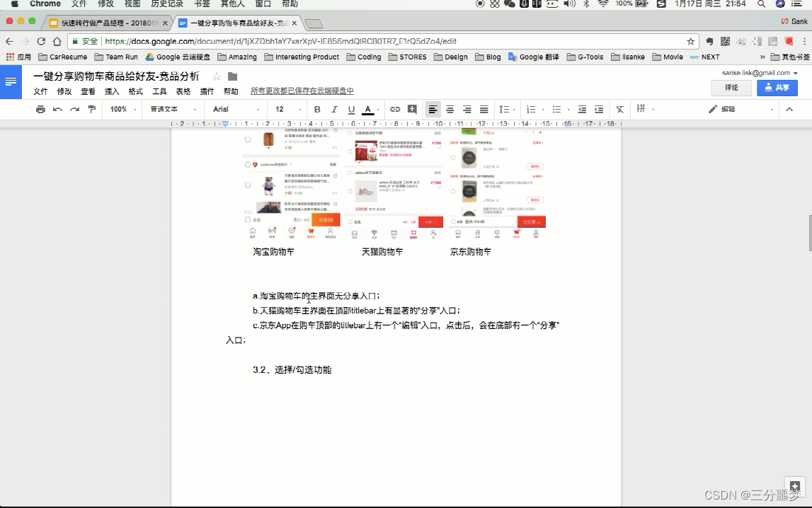Image resolution: width=812 pixels, height=508 pixels.
Task: Switch to the 快速转行做产品经理 tab
Action: pyautogui.click(x=108, y=23)
